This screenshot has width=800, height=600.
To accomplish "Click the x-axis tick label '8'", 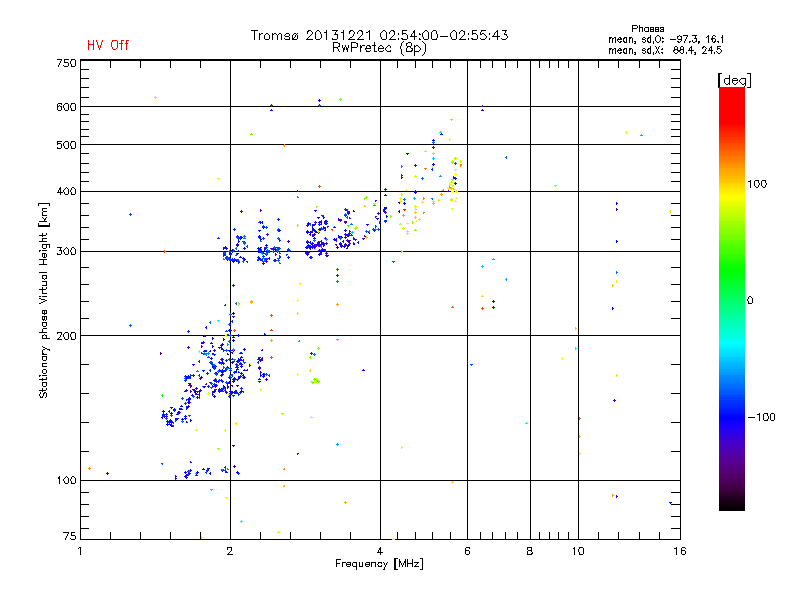I will pyautogui.click(x=530, y=551).
